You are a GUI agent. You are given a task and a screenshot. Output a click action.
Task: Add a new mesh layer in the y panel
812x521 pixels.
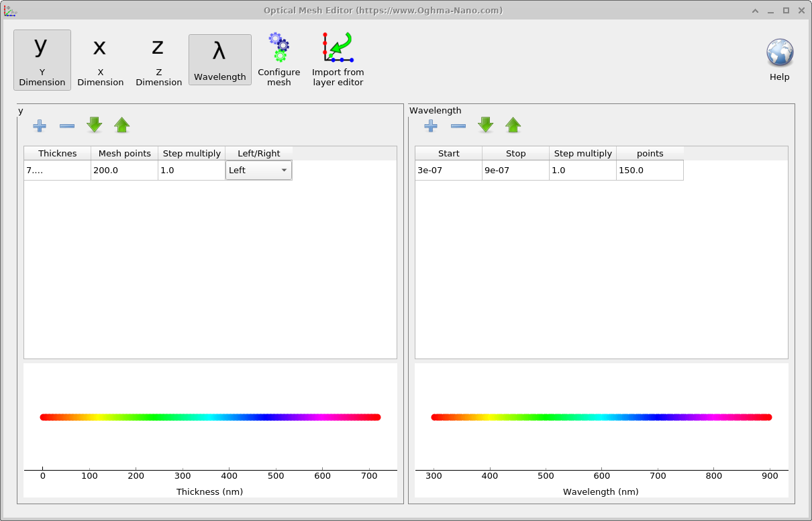40,126
